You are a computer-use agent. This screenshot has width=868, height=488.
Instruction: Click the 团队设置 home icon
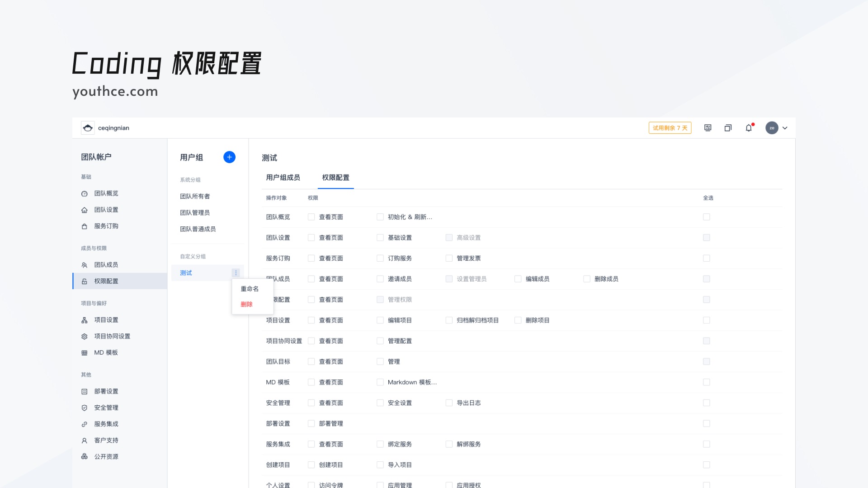point(84,210)
